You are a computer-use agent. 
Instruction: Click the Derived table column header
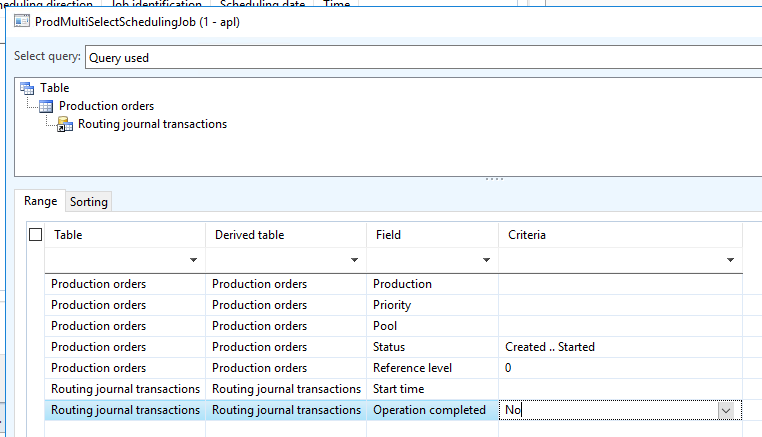pyautogui.click(x=286, y=235)
